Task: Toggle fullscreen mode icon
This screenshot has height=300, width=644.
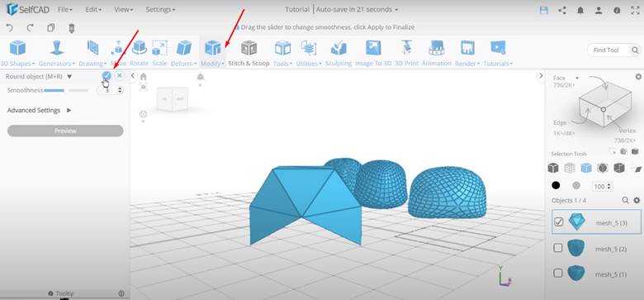Action: pyautogui.click(x=635, y=10)
